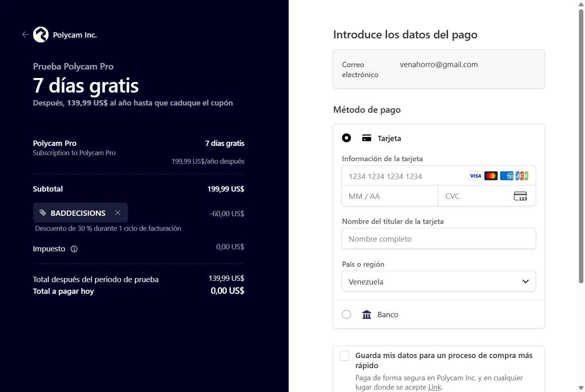Click the Link hyperlink
Viewport: 585px width, 392px height.
[x=435, y=387]
